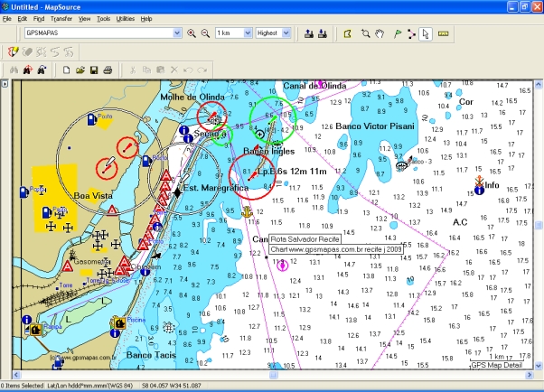Open the GPSMAPAS map product dropdown
Viewport: 544px width, 392px height.
coord(178,33)
